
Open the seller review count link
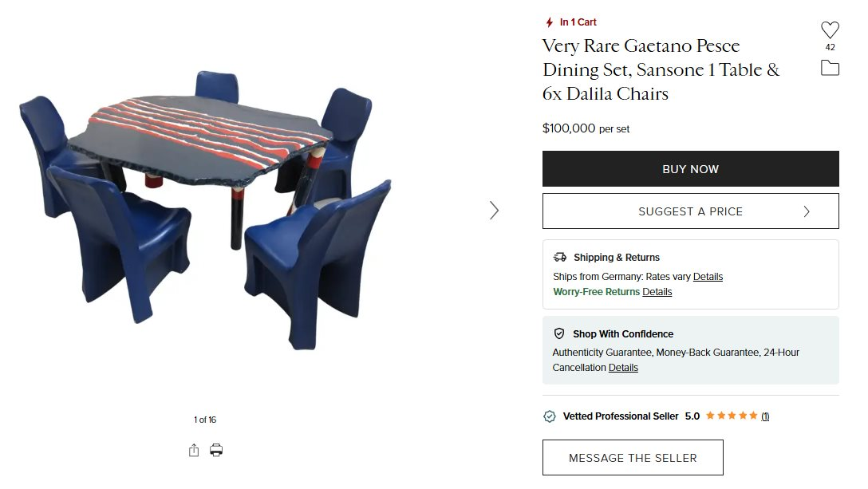765,416
